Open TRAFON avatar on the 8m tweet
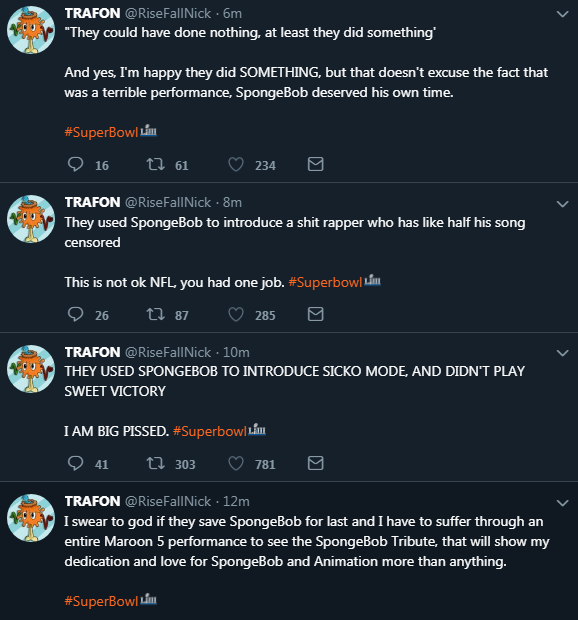This screenshot has height=620, width=578. tap(31, 219)
